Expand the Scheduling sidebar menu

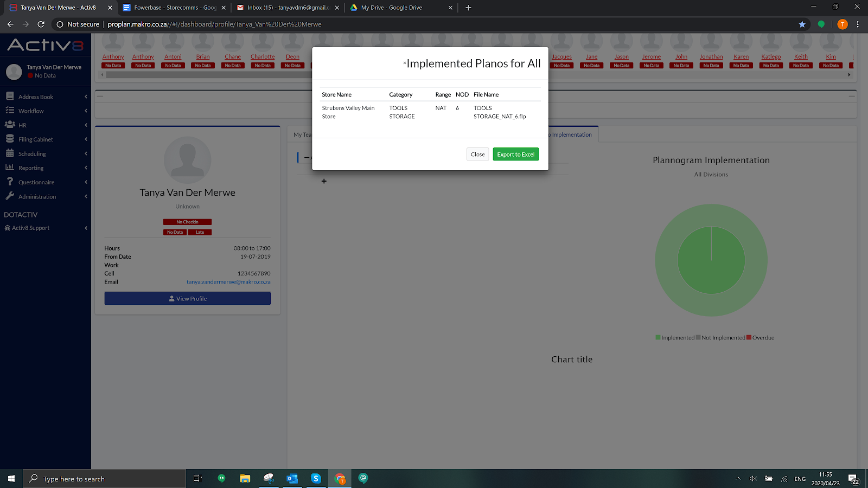46,153
